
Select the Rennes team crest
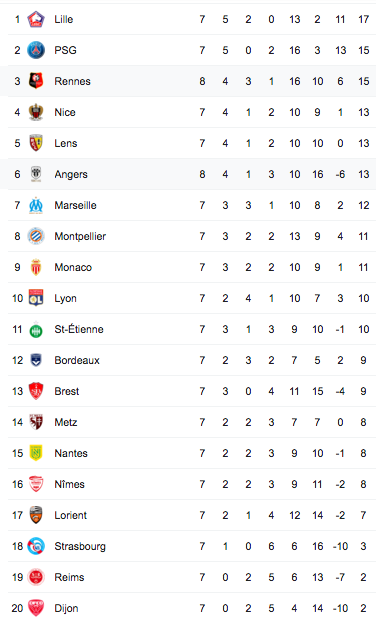pyautogui.click(x=36, y=81)
